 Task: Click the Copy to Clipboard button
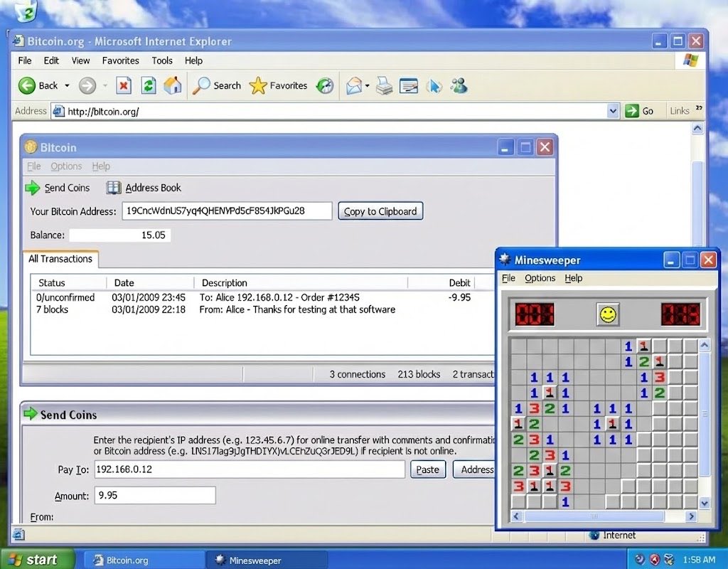[380, 211]
